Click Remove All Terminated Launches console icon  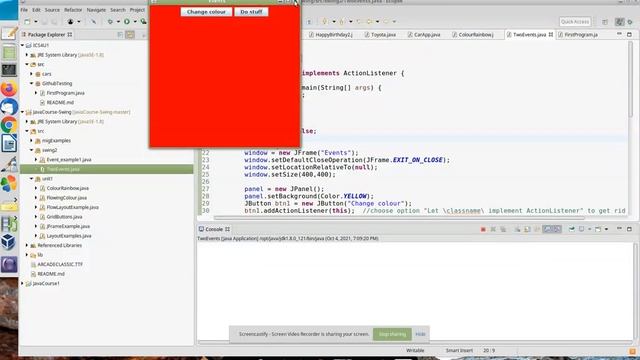[x=503, y=229]
